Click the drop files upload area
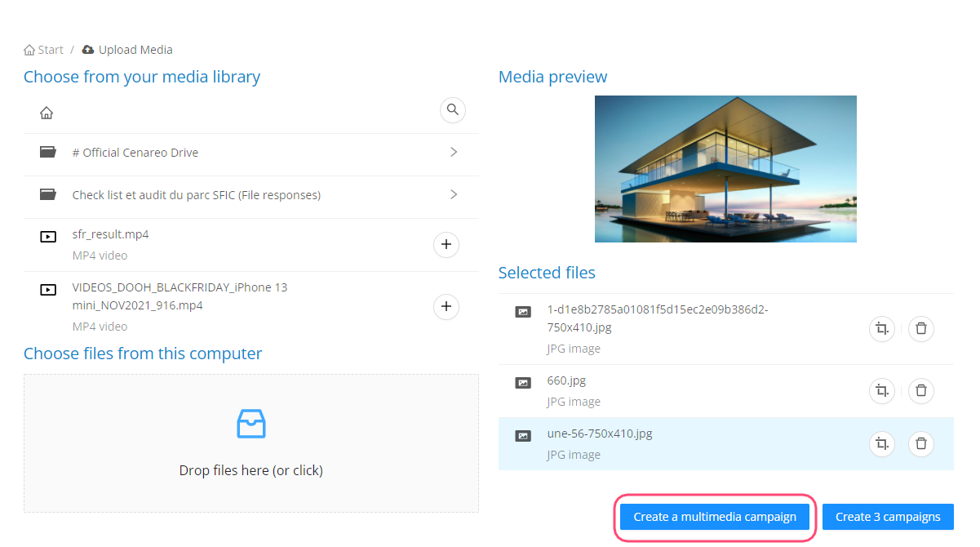The width and height of the screenshot is (980, 547). (x=251, y=443)
